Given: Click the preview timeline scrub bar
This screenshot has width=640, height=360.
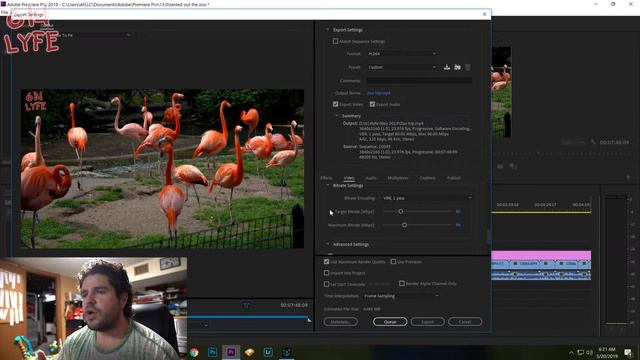Looking at the screenshot, I should [x=248, y=317].
